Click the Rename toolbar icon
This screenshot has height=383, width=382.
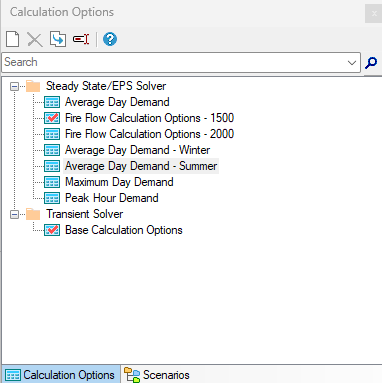[81, 39]
